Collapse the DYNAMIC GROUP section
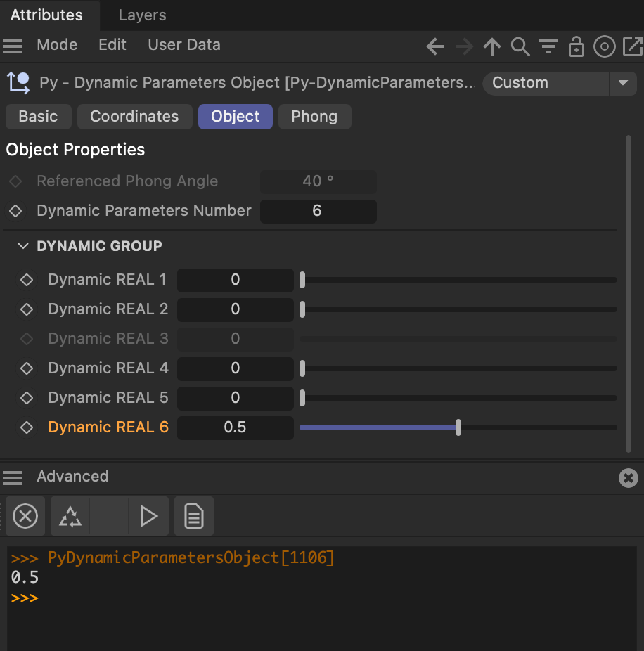The height and width of the screenshot is (651, 644). coord(23,246)
